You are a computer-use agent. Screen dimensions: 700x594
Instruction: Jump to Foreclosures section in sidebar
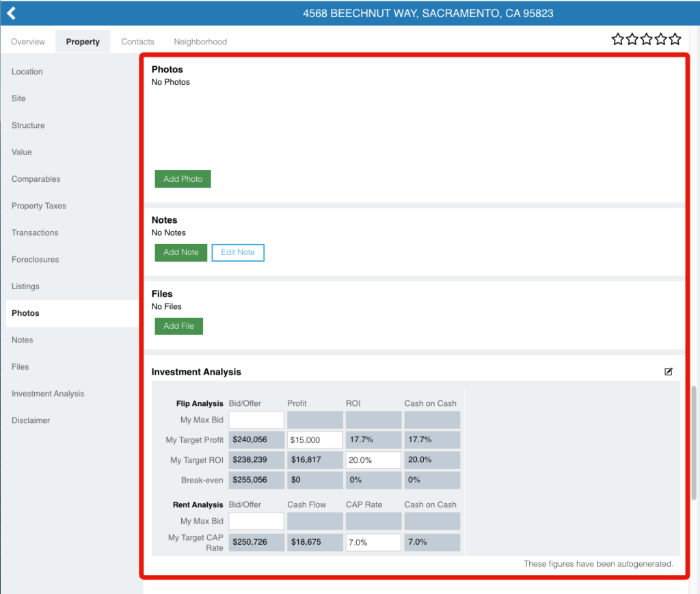point(36,260)
